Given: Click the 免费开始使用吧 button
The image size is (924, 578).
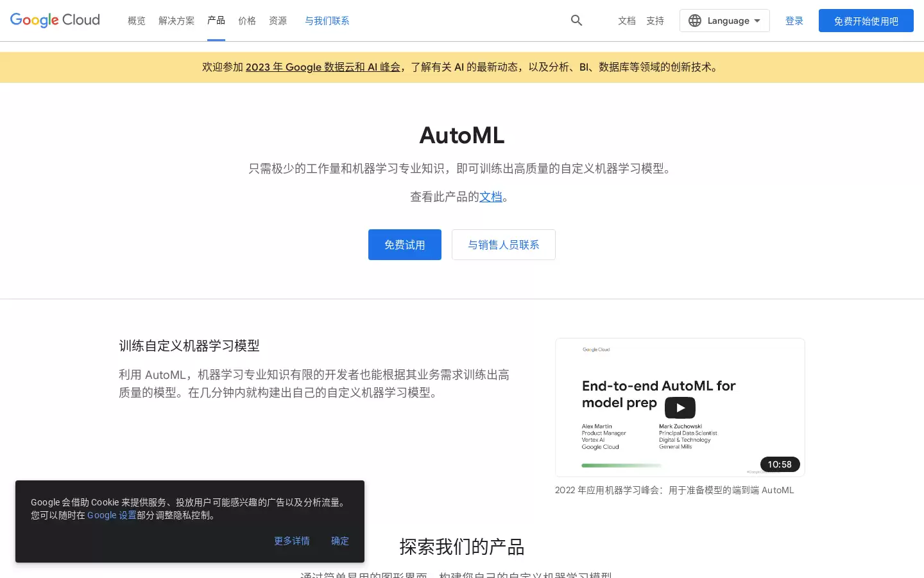Looking at the screenshot, I should 866,21.
